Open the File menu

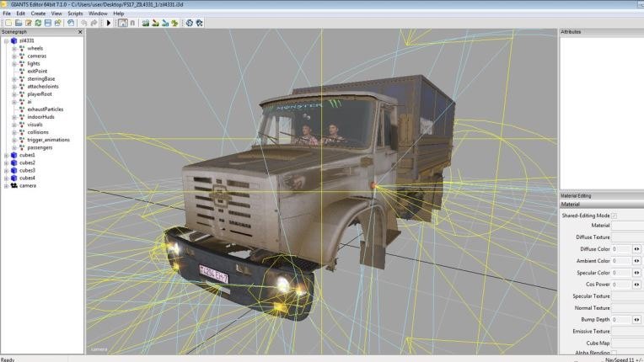pyautogui.click(x=7, y=13)
